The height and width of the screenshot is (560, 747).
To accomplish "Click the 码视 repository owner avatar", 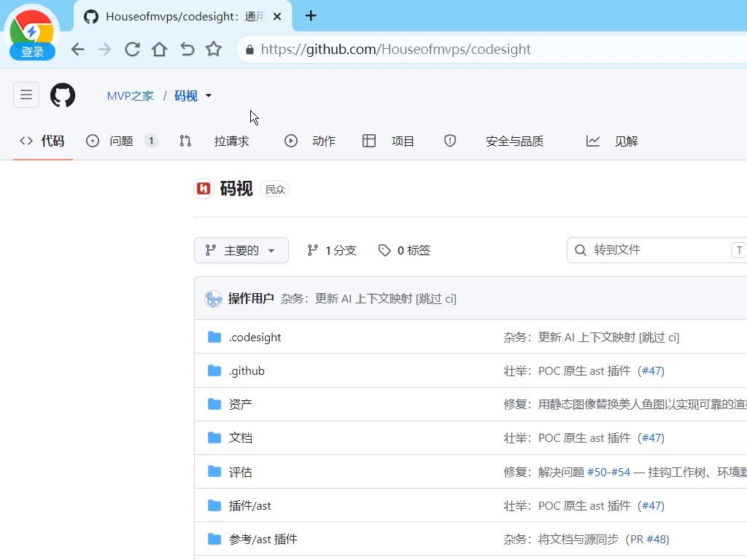I will coord(204,189).
